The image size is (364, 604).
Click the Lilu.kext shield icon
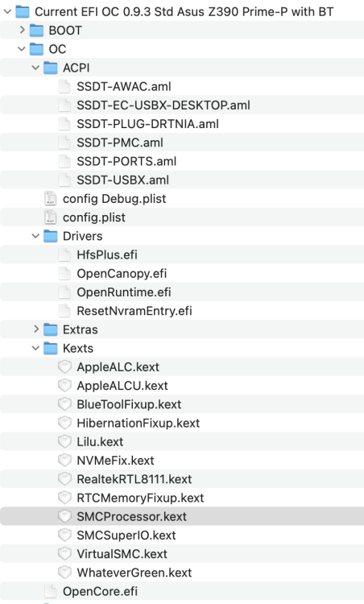64,441
